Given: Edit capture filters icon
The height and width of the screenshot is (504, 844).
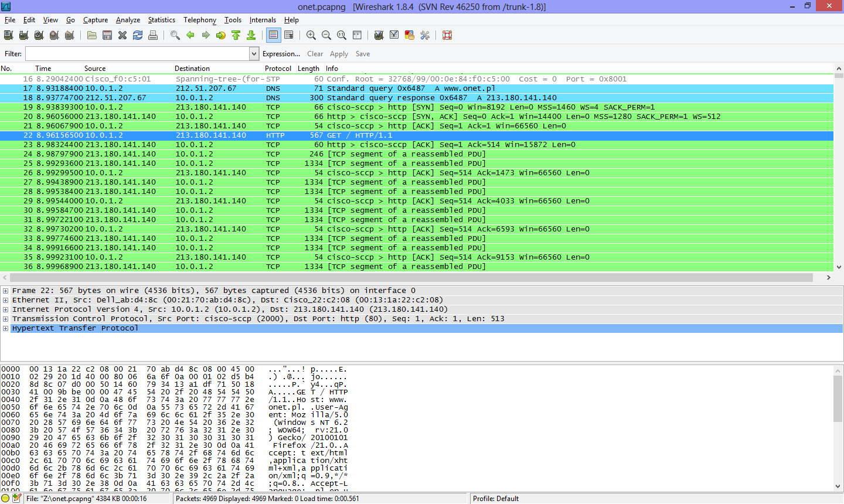Looking at the screenshot, I should 379,35.
